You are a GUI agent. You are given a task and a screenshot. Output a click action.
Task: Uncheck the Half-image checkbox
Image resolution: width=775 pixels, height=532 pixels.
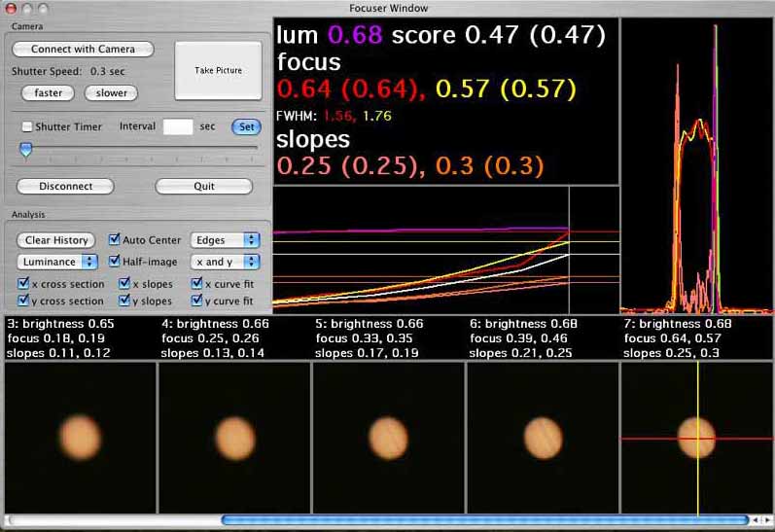[114, 261]
